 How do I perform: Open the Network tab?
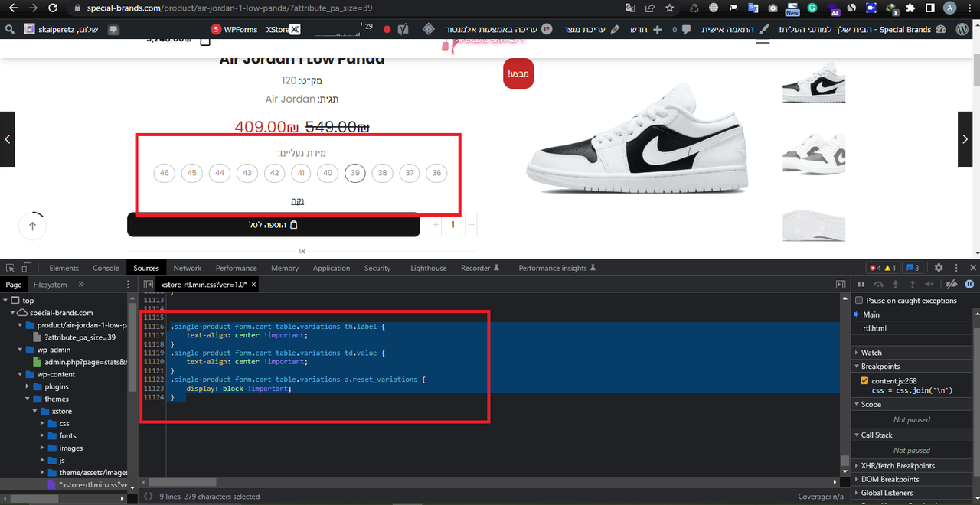pos(187,268)
